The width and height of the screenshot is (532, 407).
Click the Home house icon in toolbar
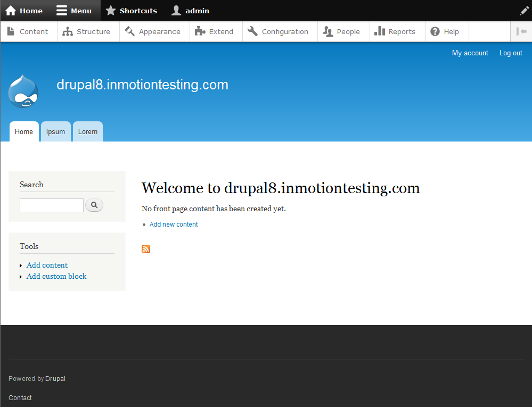(x=11, y=11)
